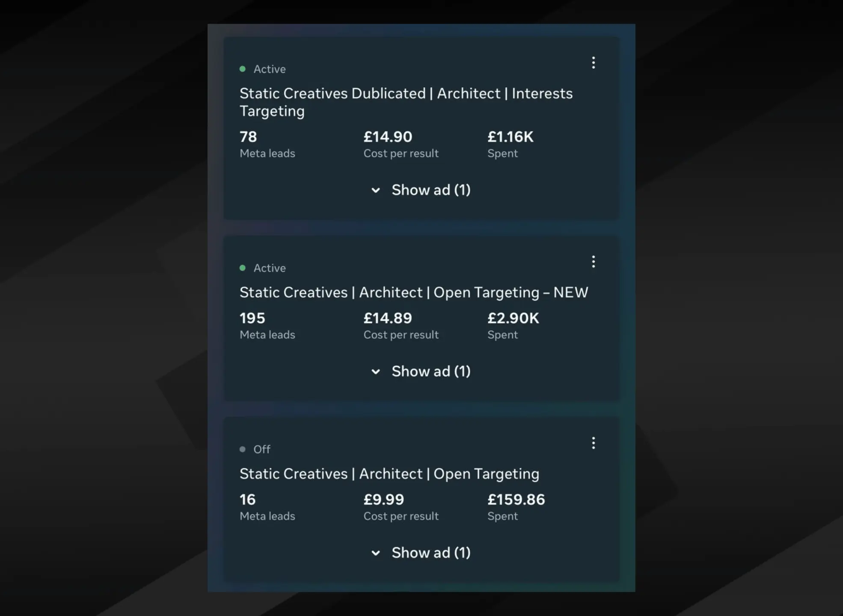Click the £14.90 cost per result value
This screenshot has height=616, width=843.
tap(388, 137)
